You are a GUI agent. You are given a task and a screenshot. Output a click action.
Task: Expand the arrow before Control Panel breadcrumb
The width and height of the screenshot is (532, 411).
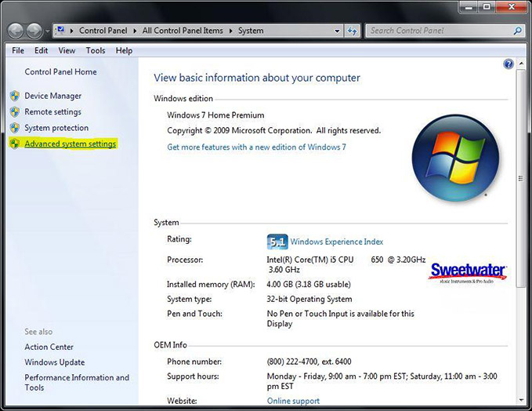(x=71, y=31)
